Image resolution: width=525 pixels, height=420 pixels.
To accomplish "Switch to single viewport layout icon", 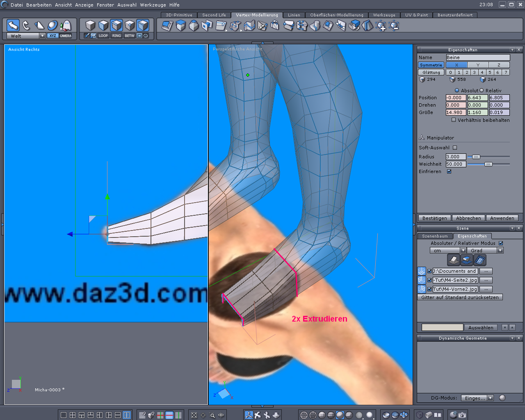I will [64, 415].
